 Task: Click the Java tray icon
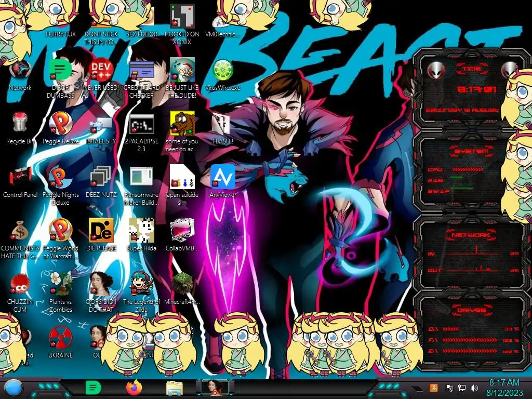pyautogui.click(x=434, y=388)
